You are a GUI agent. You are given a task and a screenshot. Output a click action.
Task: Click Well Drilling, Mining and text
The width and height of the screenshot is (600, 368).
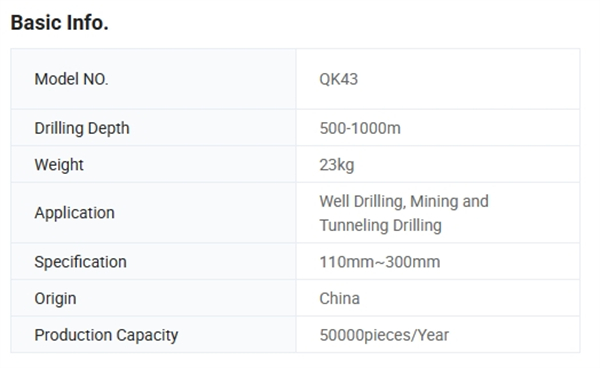404,201
